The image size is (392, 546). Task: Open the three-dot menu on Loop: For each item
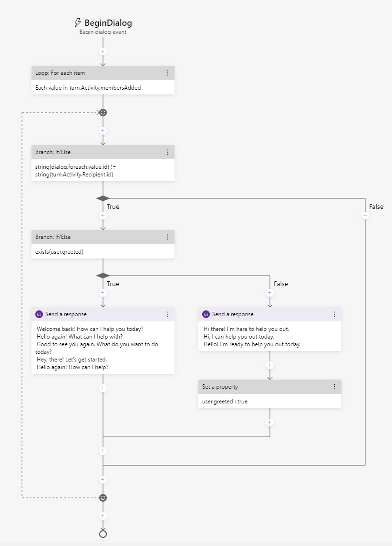(x=167, y=72)
